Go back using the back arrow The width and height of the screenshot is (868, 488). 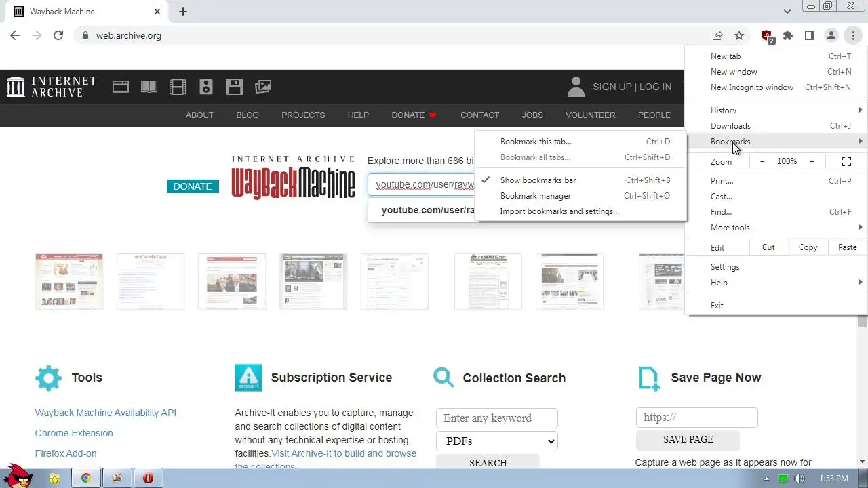coord(15,35)
